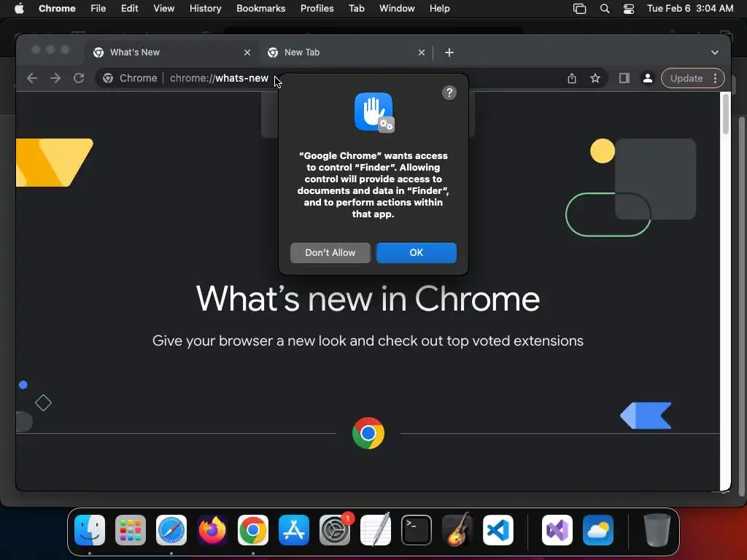Screen dimensions: 747x560
Task: Open the Tab menu
Action: tap(356, 9)
